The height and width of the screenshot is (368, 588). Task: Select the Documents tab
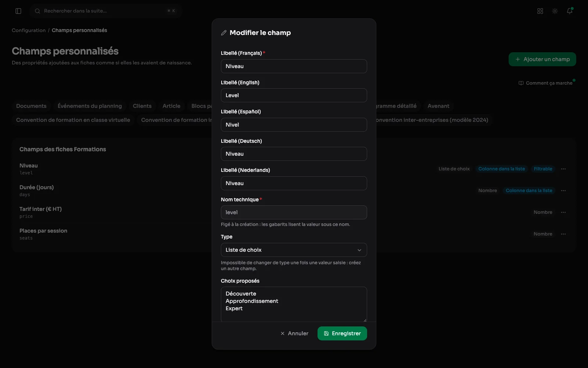[x=31, y=106]
